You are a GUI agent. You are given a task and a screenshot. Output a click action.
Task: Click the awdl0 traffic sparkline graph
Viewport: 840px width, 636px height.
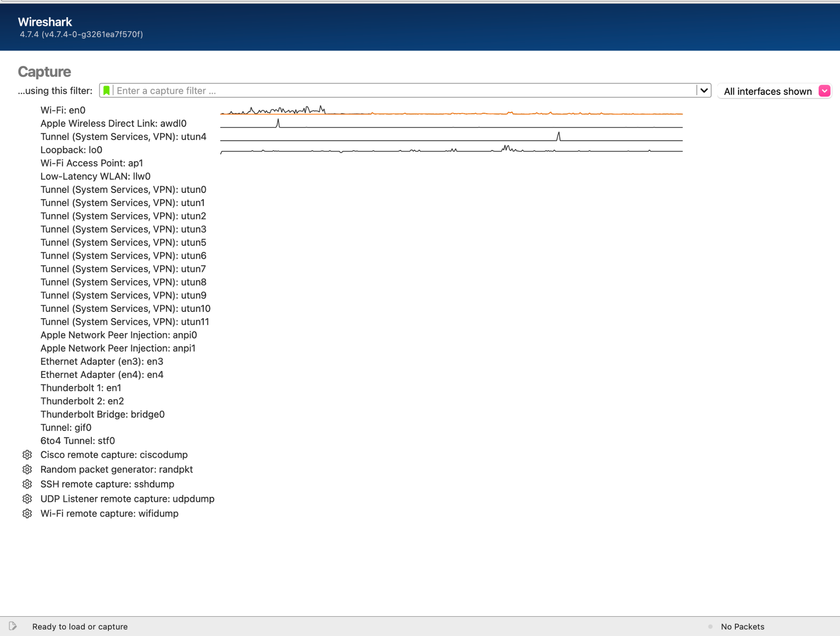click(451, 123)
